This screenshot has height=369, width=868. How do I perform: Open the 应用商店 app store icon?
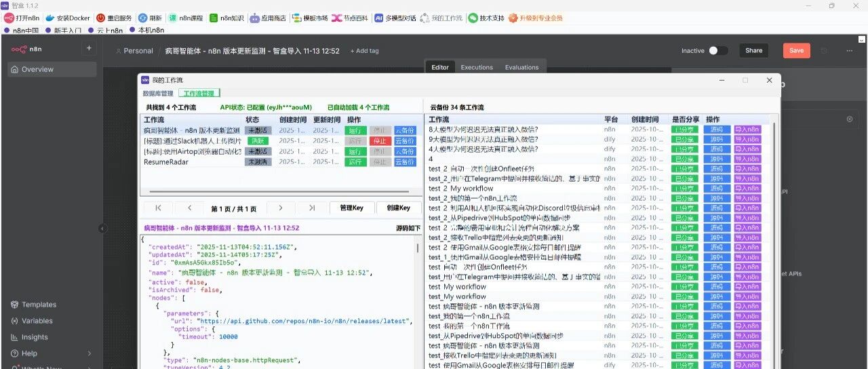(254, 18)
